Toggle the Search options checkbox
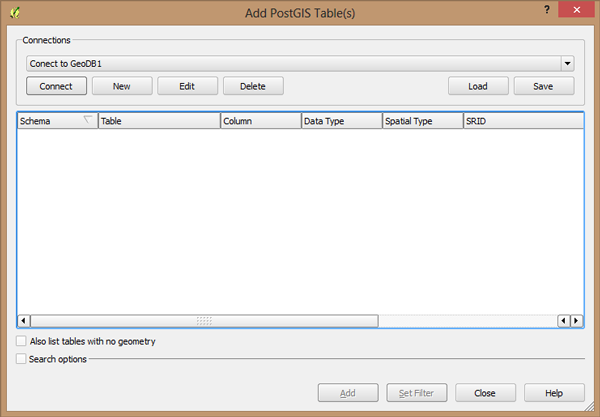The image size is (600, 417). [21, 359]
